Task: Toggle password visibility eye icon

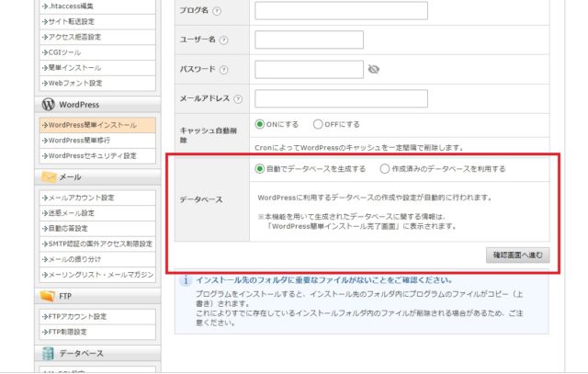Action: tap(374, 70)
